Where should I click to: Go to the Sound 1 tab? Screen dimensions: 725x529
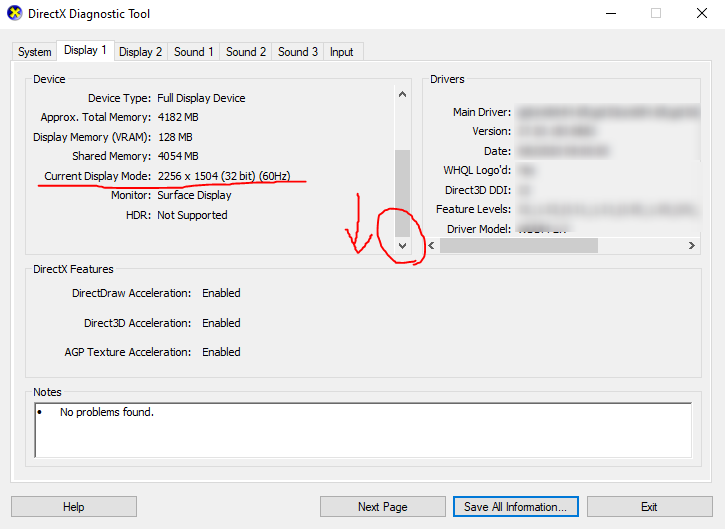(x=193, y=52)
